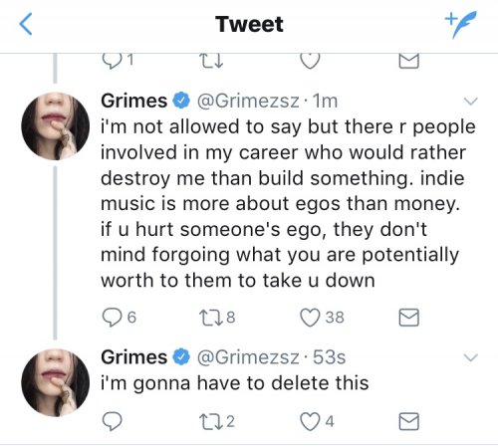
Task: Expand the chevron menu on the 53s tweet
Action: click(x=471, y=357)
